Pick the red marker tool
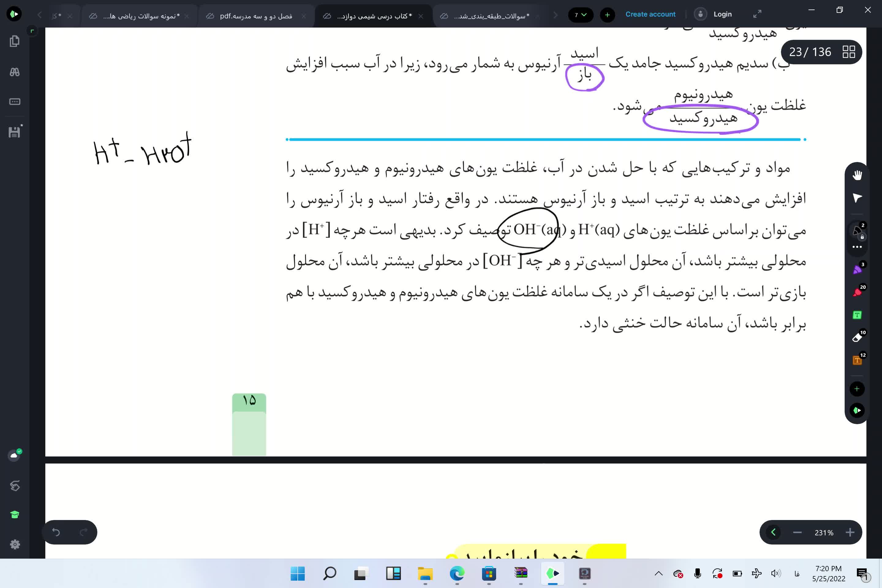This screenshot has height=588, width=882. click(857, 292)
